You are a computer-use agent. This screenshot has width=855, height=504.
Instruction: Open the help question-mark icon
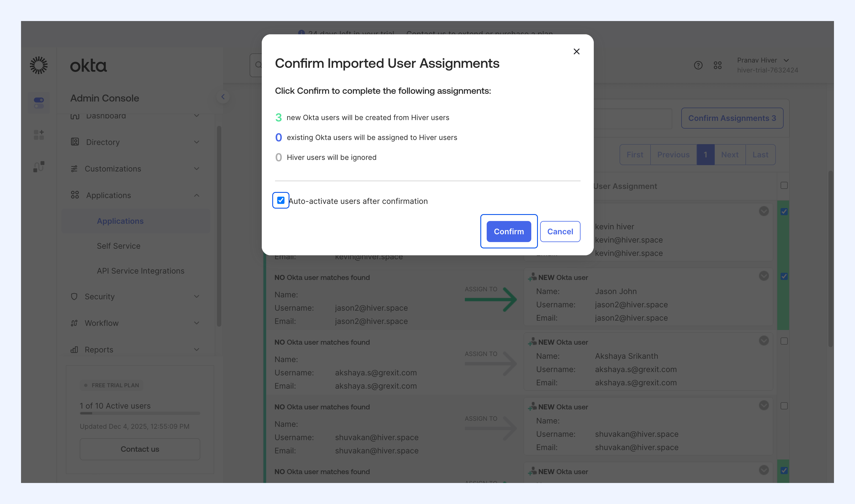point(698,65)
